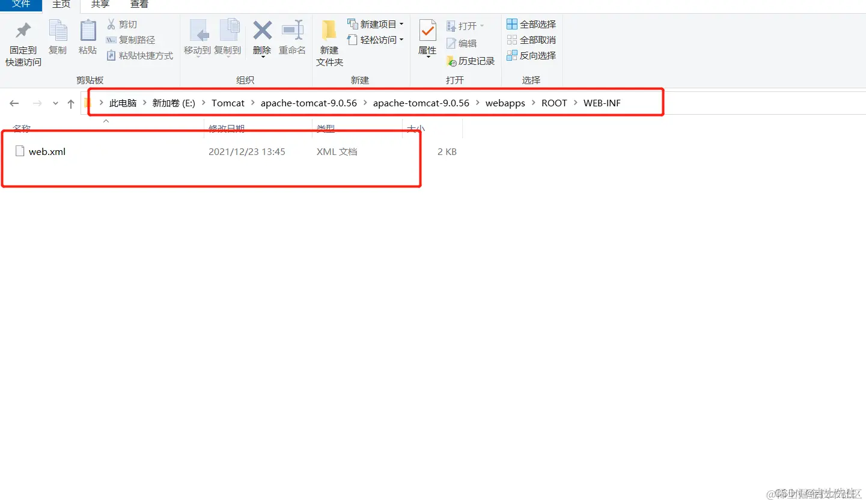Clear selection using 全部取消

click(531, 40)
